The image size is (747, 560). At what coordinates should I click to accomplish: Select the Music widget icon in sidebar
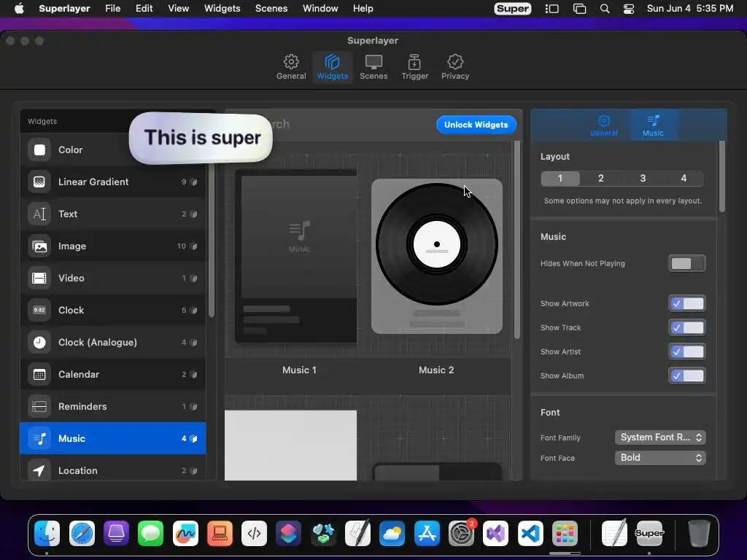[x=39, y=438]
